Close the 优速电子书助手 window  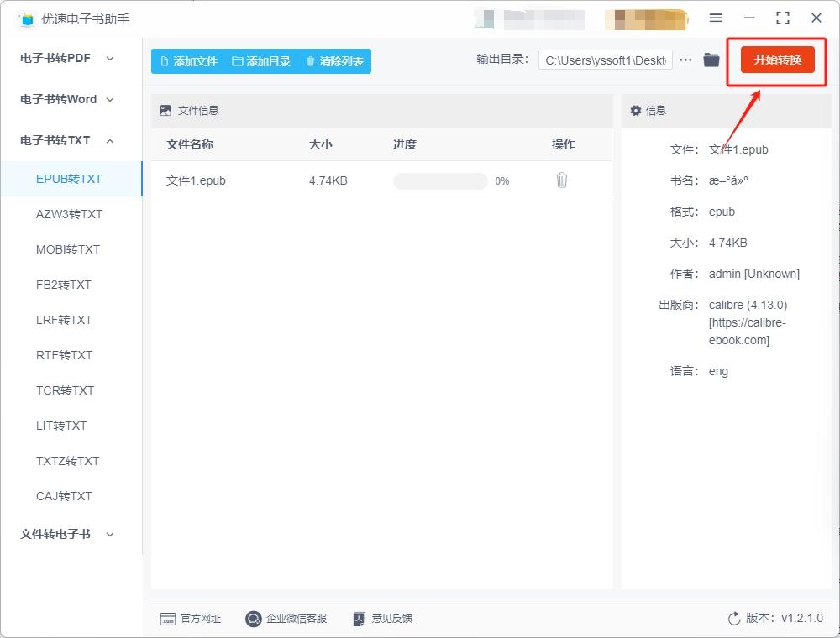816,18
